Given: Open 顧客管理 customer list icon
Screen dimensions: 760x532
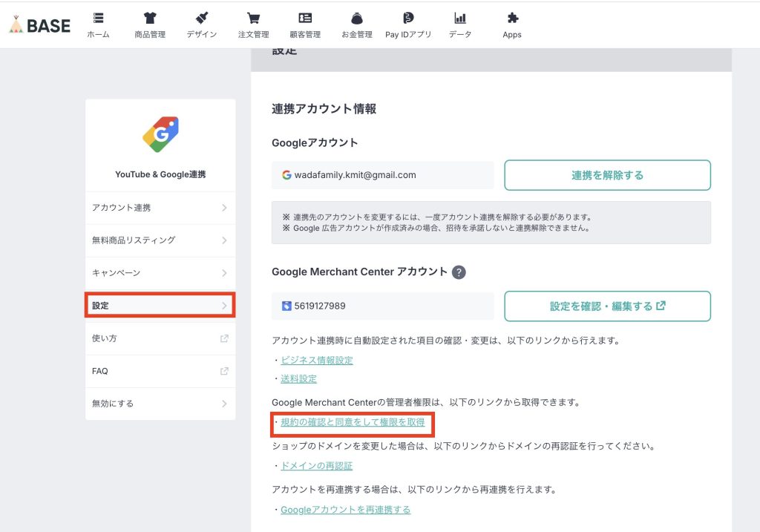Looking at the screenshot, I should click(305, 19).
